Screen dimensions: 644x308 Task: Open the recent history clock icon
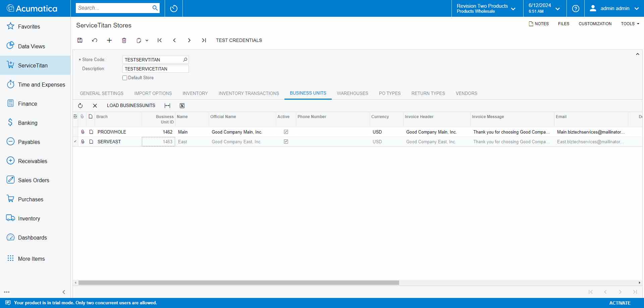click(x=174, y=8)
